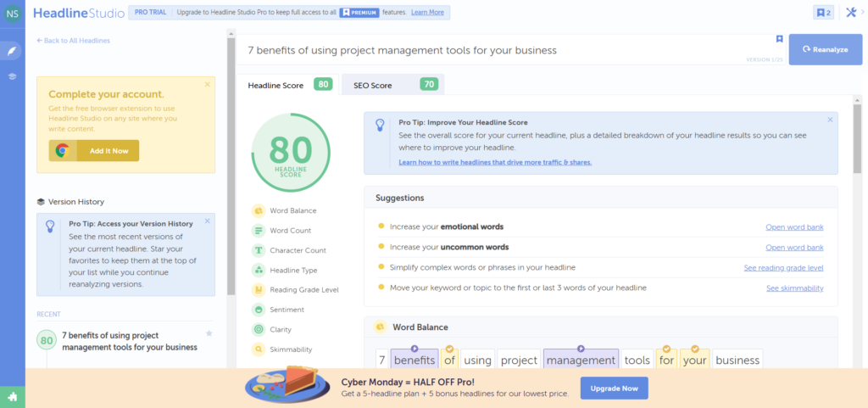Image resolution: width=868 pixels, height=408 pixels.
Task: Select the word 'business' in Word Balance
Action: pos(737,360)
